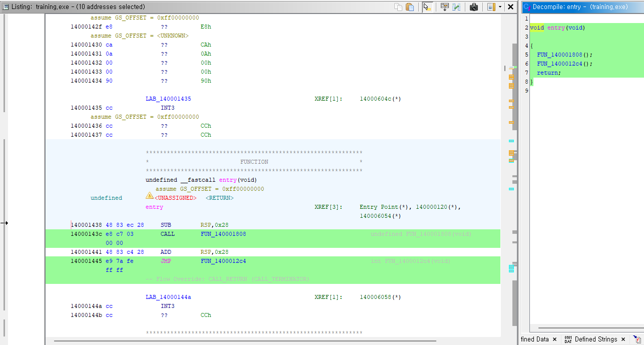The height and width of the screenshot is (345, 644).
Task: Click the Listing window icon in its title bar
Action: [5, 7]
